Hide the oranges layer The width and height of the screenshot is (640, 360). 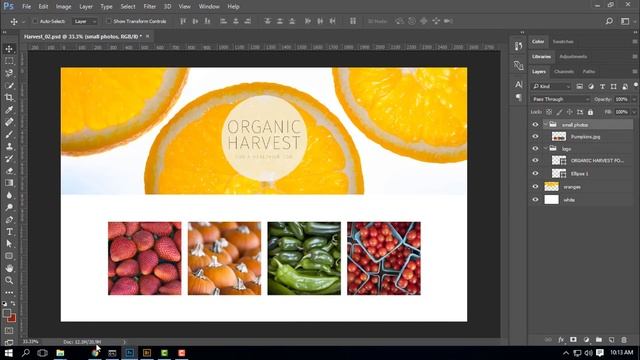click(535, 187)
